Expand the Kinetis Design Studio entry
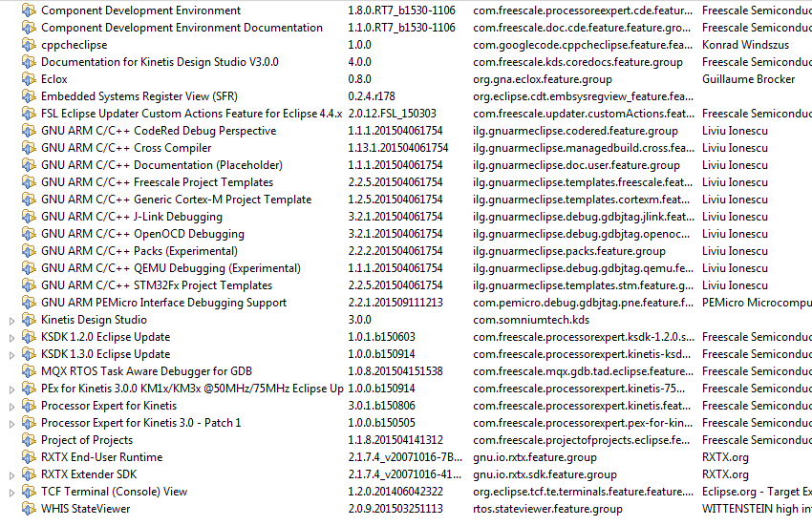812x526 pixels. pyautogui.click(x=11, y=321)
